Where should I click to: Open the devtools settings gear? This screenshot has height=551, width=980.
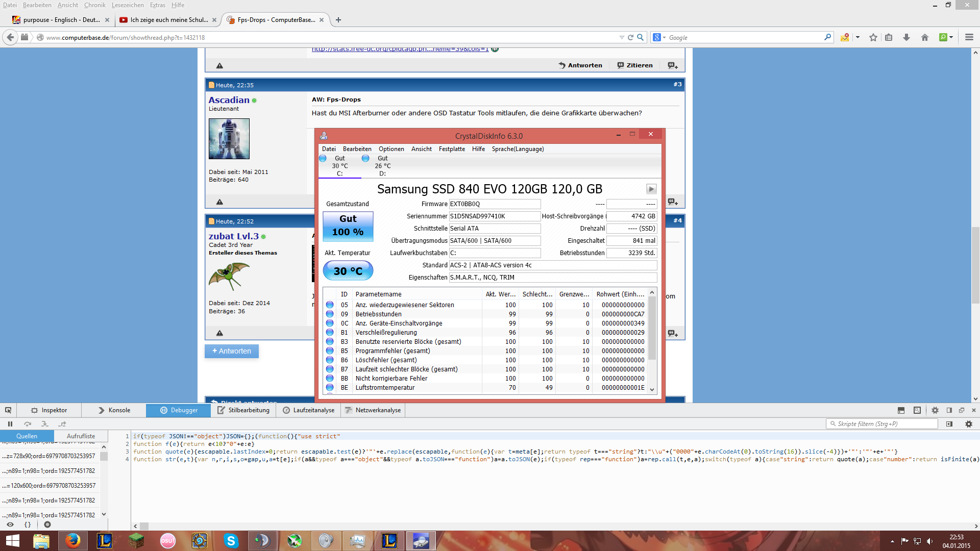[x=935, y=410]
